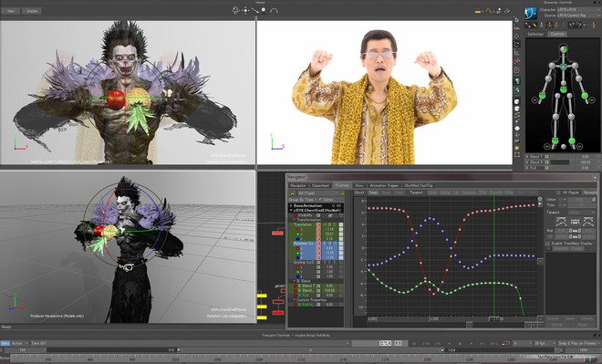The height and width of the screenshot is (364, 602).
Task: Switch to the FCurves tab in Navigator
Action: [x=342, y=185]
